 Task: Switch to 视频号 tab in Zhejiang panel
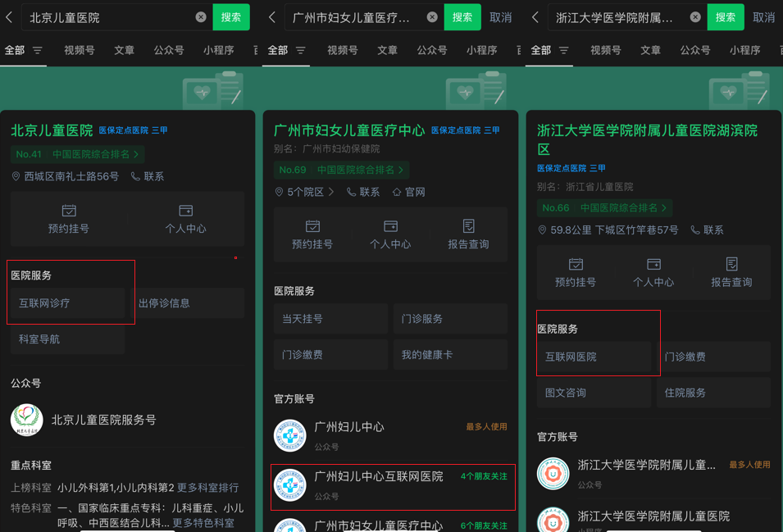pyautogui.click(x=606, y=50)
